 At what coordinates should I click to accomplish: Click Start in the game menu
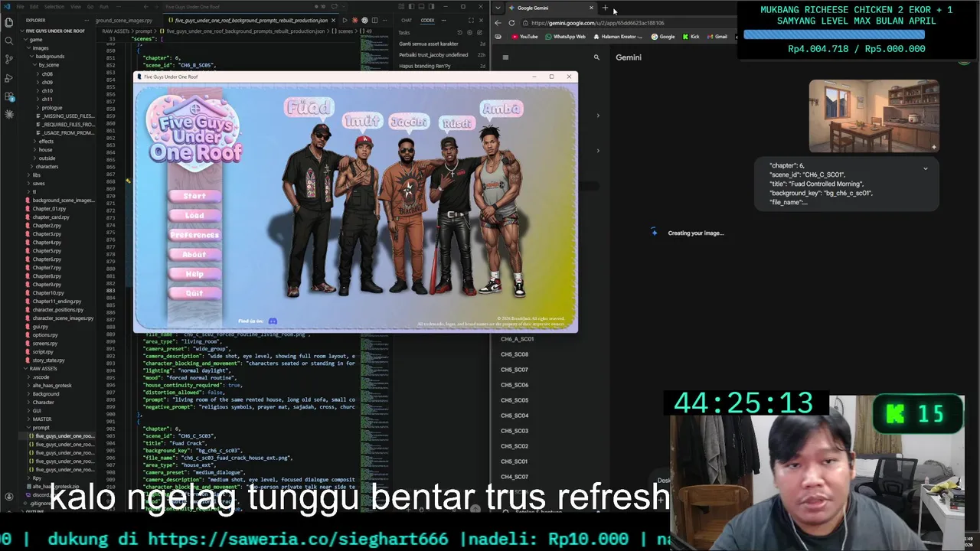[x=194, y=196]
